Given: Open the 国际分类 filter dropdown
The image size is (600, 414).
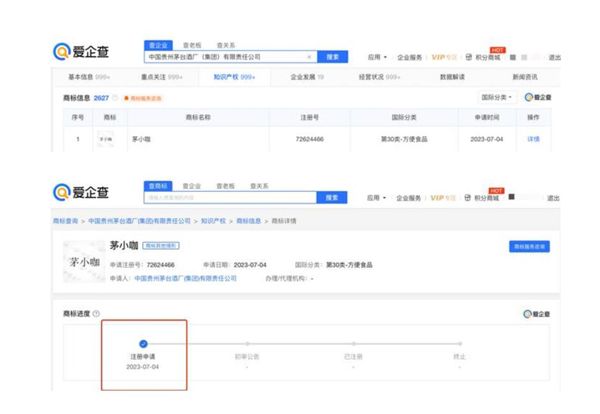Looking at the screenshot, I should [x=496, y=97].
